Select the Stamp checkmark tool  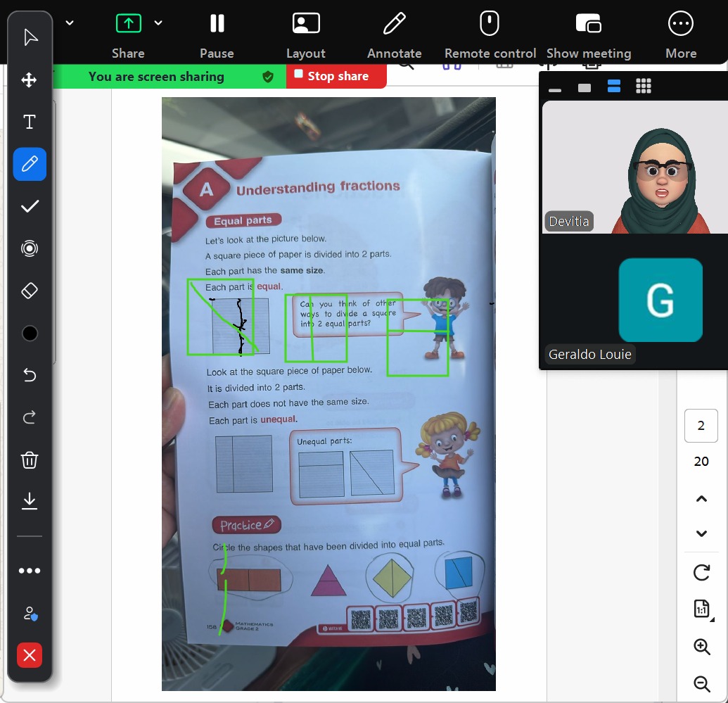click(30, 206)
